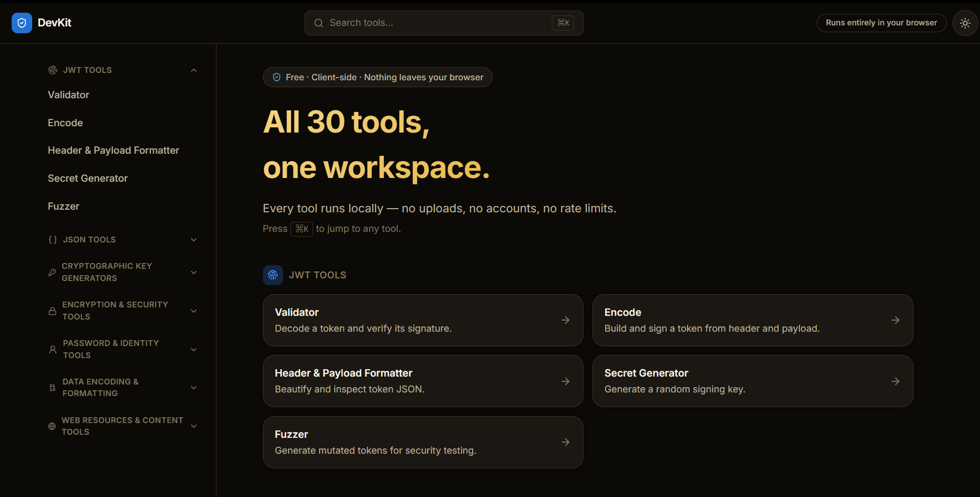The width and height of the screenshot is (980, 497).
Task: Expand Data Encoding & Formatting chevron
Action: (194, 388)
